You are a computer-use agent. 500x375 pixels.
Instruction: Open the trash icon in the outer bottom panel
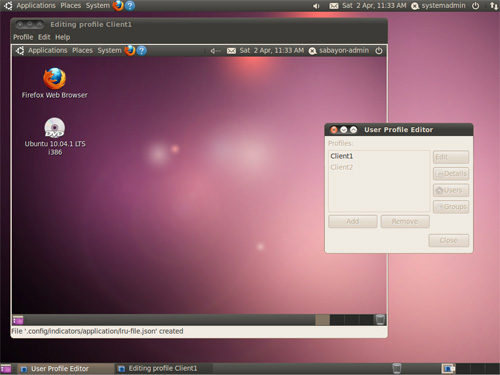click(396, 368)
